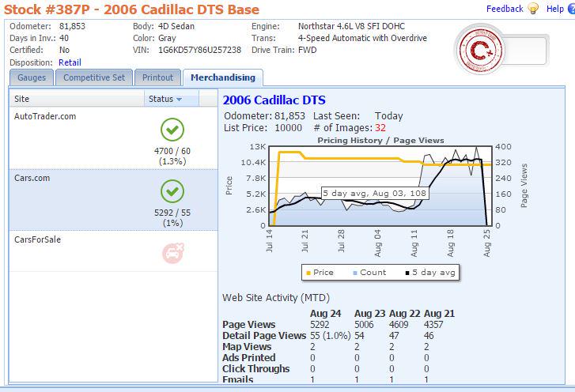The width and height of the screenshot is (575, 392).
Task: Click the VIN number 1G6KD57Y86U257238
Action: 199,51
